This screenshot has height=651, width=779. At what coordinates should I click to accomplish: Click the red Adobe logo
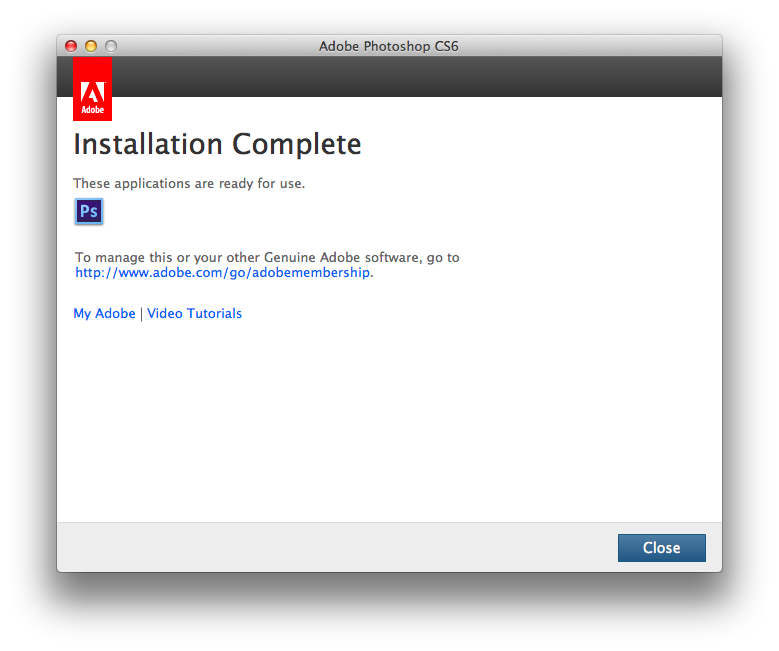92,89
